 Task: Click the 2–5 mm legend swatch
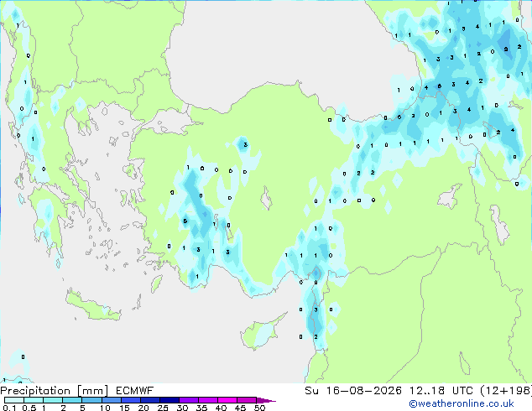click(x=73, y=400)
